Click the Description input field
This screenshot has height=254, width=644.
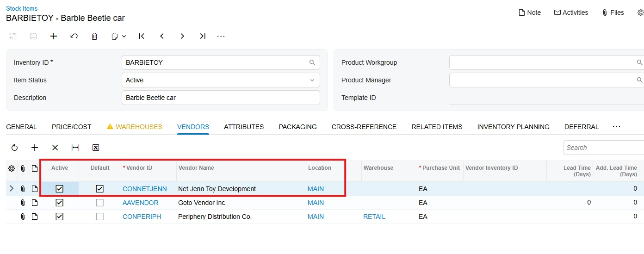point(221,98)
